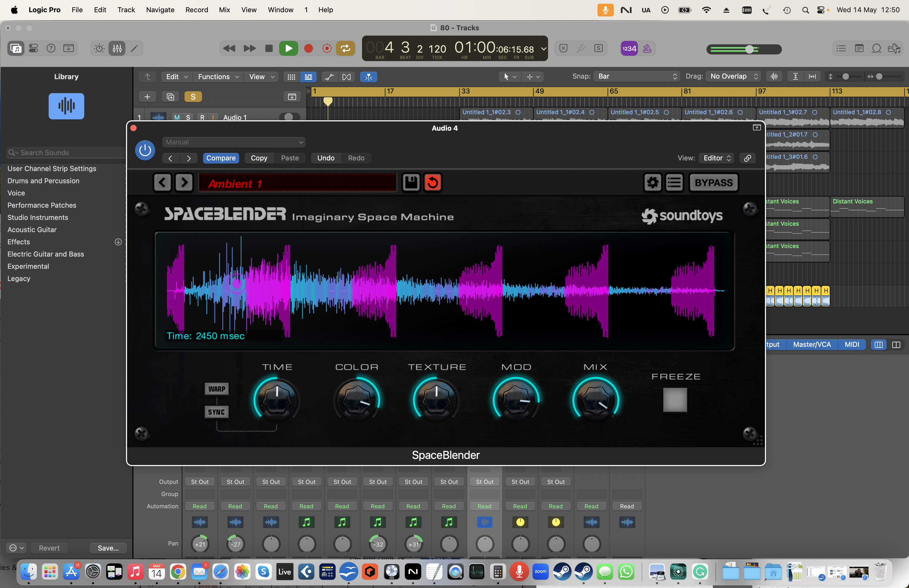Toggle the FREEZE square button

(x=675, y=399)
